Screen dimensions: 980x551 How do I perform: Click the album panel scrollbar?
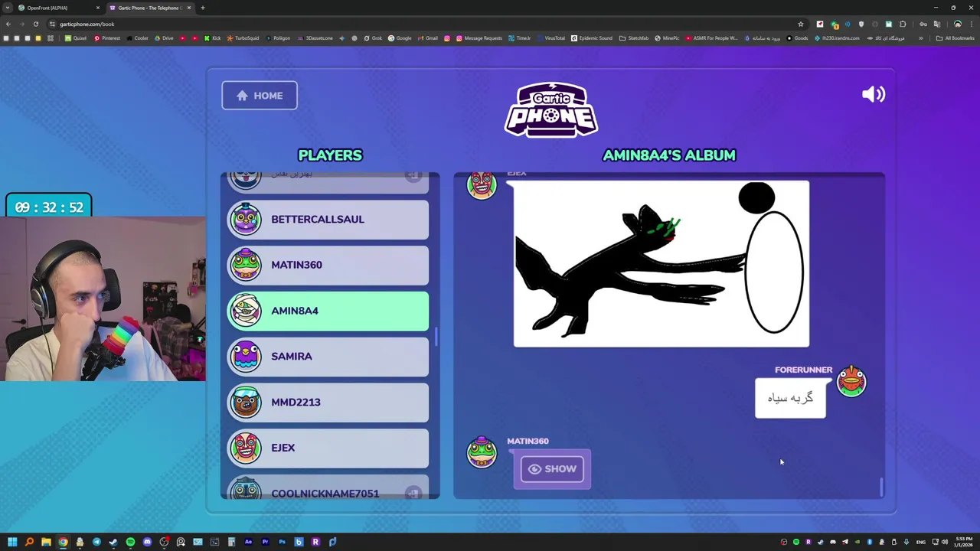(881, 487)
